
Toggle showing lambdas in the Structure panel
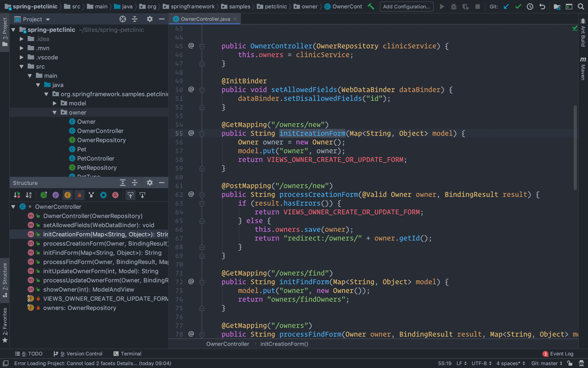click(114, 195)
